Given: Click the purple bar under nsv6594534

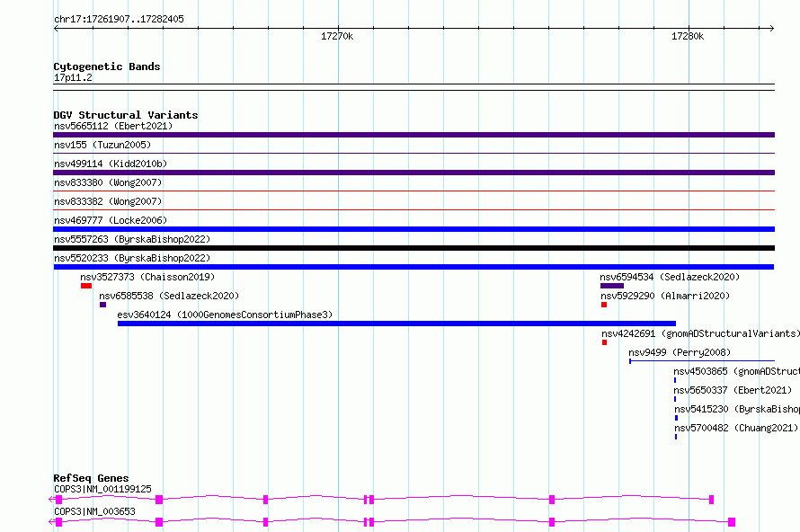Looking at the screenshot, I should tap(612, 286).
